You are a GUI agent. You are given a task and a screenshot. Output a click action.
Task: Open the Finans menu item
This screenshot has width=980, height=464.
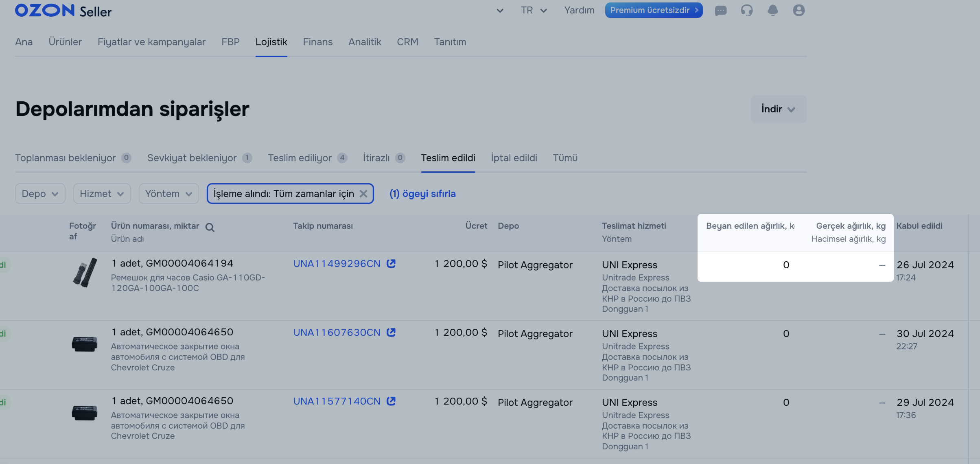pyautogui.click(x=317, y=42)
